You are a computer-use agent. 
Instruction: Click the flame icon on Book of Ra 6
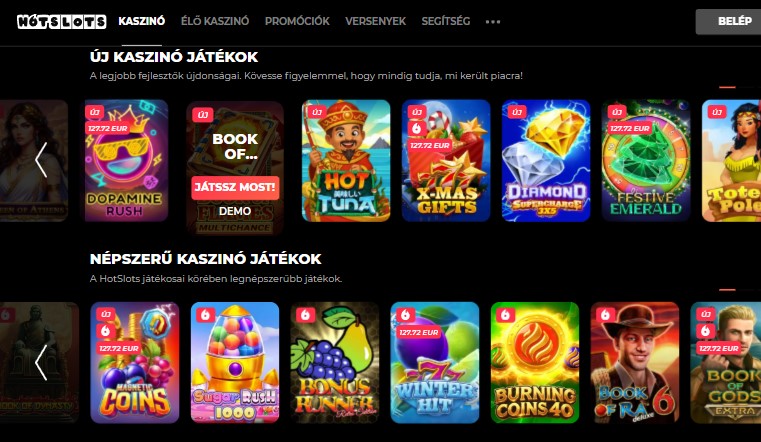[x=605, y=315]
